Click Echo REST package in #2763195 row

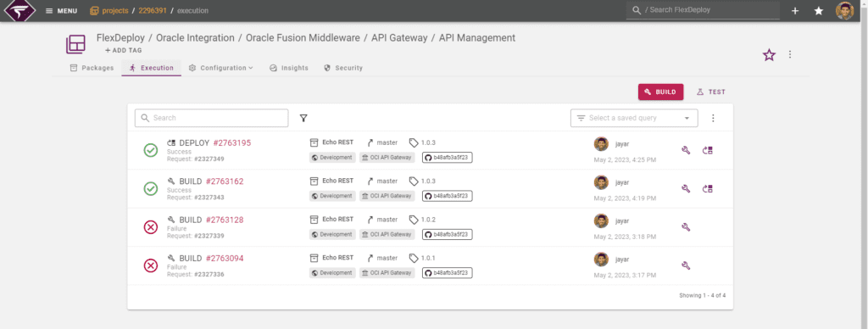(x=332, y=142)
